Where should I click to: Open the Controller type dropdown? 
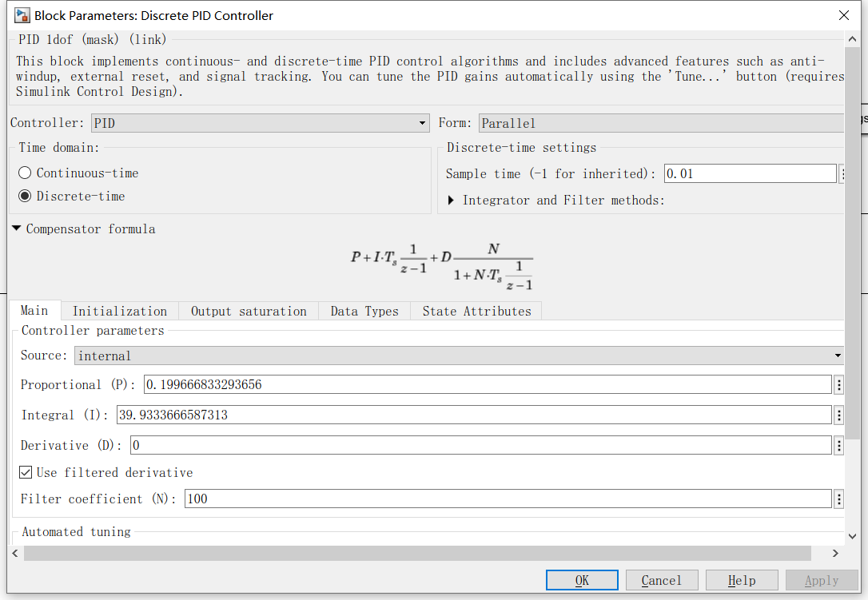coord(261,123)
